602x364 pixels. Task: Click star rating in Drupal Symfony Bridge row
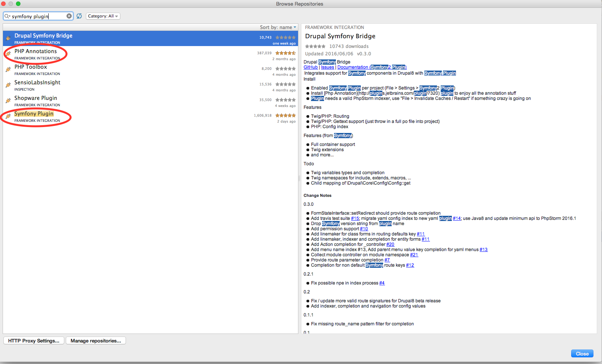pos(285,38)
